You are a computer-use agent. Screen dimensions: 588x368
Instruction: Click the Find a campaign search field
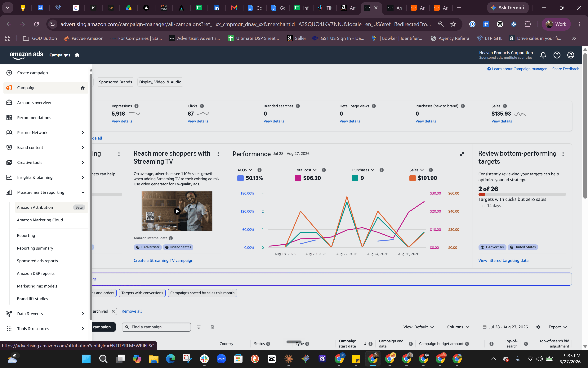pyautogui.click(x=156, y=327)
